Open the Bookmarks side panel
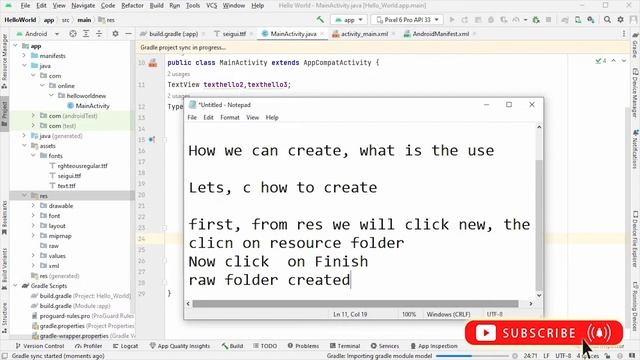Image resolution: width=640 pixels, height=360 pixels. point(4,218)
